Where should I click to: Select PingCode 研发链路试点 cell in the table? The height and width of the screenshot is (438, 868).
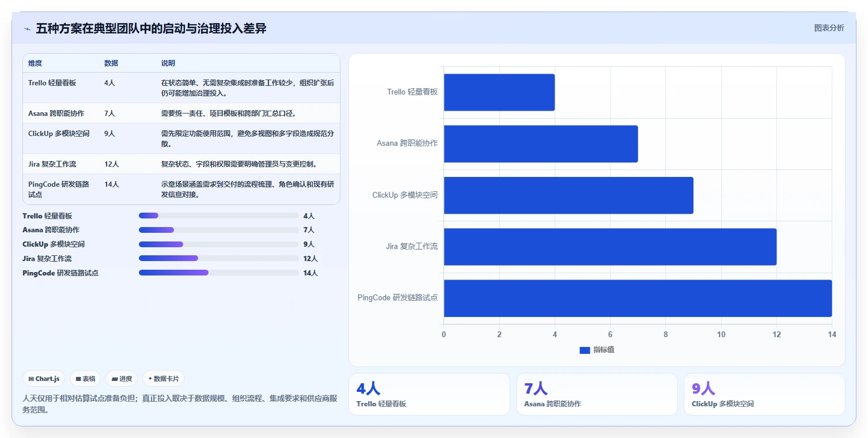[59, 190]
